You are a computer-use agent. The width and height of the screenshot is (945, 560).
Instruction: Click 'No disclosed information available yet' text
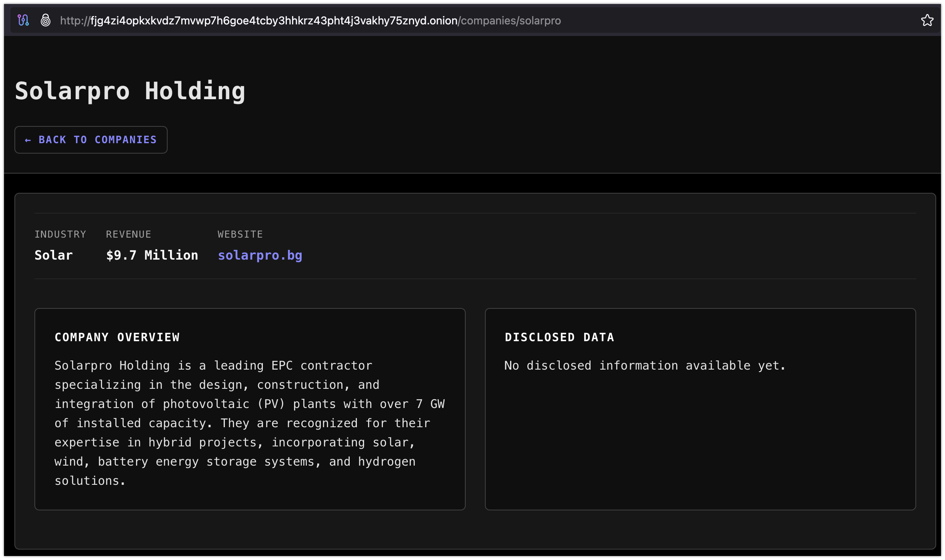[x=645, y=365]
